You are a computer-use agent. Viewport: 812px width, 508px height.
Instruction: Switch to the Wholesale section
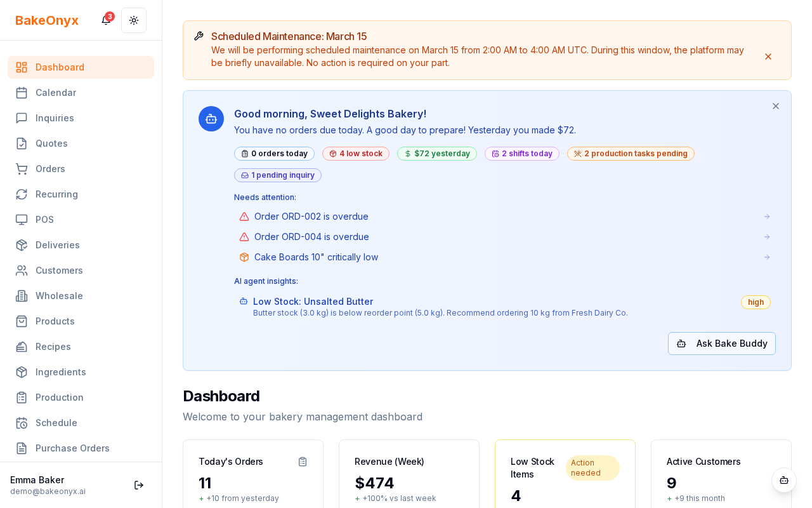59,296
